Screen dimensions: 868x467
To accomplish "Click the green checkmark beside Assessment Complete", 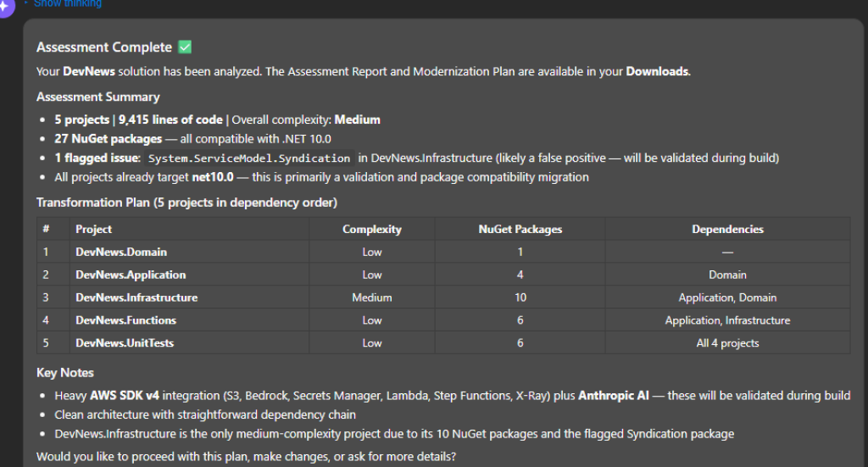I will 185,47.
